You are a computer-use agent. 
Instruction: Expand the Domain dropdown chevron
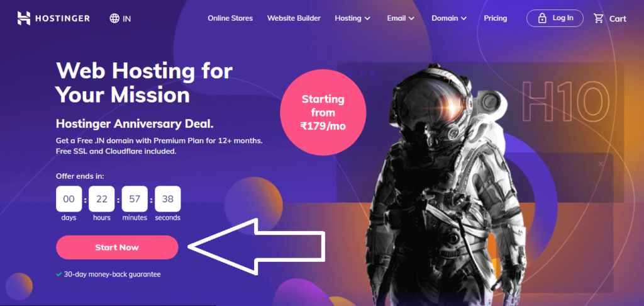(x=464, y=18)
